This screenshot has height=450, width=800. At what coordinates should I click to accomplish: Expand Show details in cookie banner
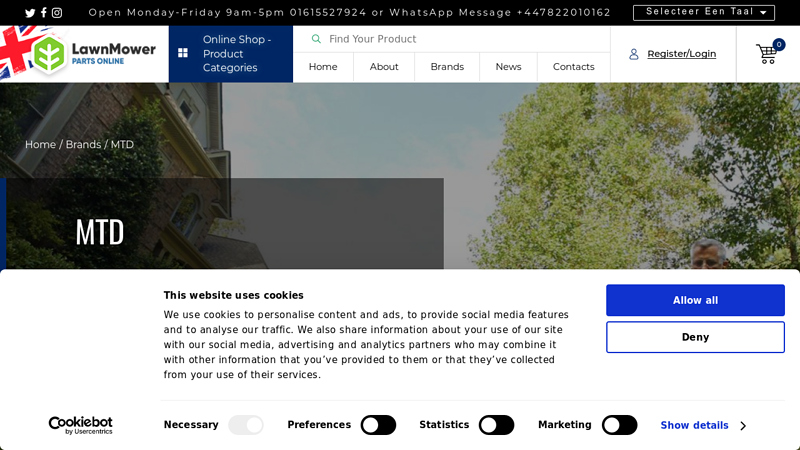pos(702,425)
